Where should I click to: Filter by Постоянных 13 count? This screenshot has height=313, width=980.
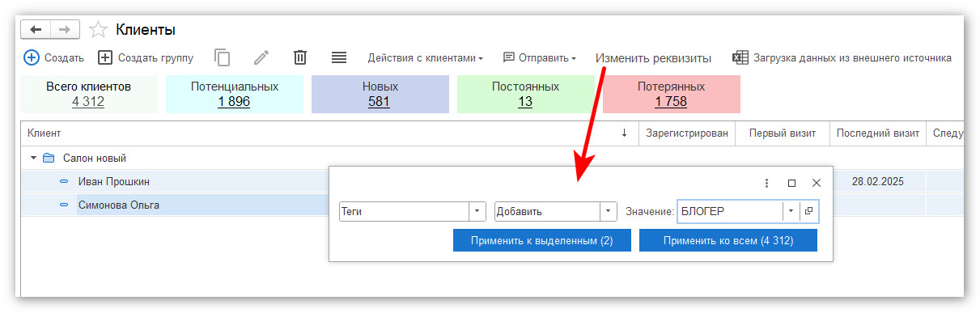(x=525, y=94)
